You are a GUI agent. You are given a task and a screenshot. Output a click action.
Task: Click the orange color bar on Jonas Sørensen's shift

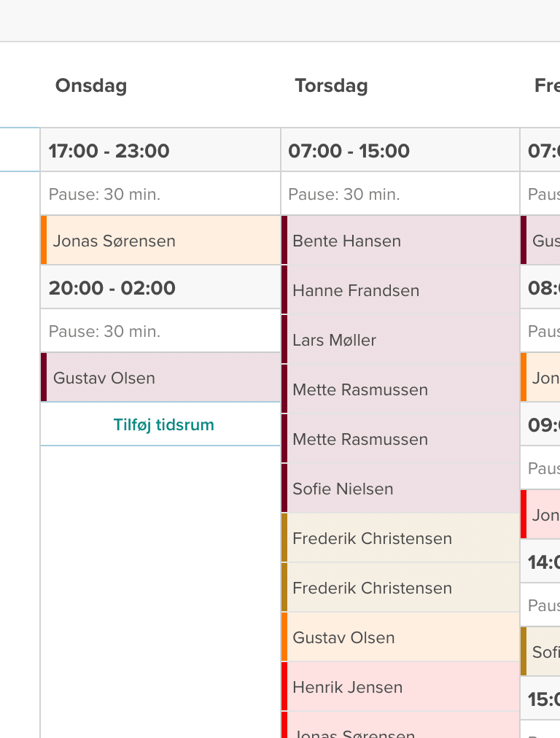(44, 240)
